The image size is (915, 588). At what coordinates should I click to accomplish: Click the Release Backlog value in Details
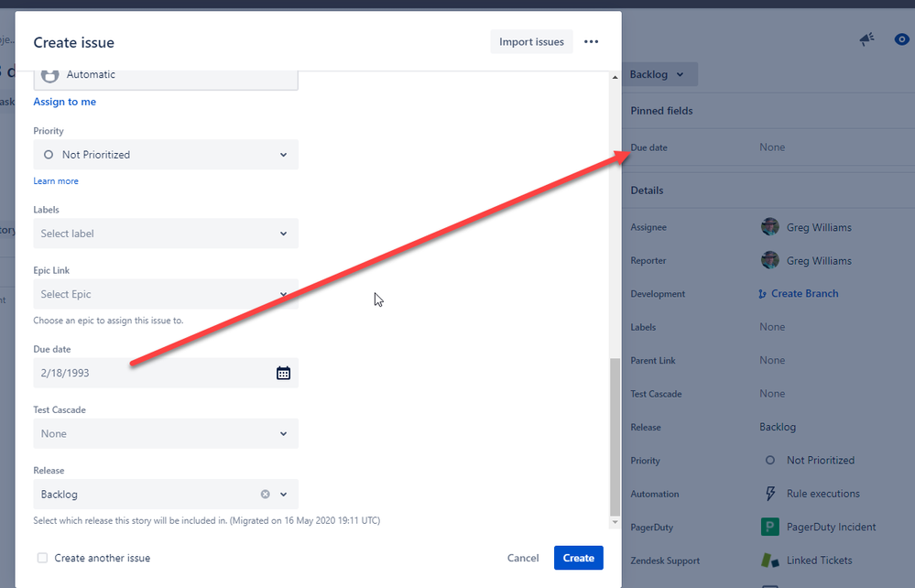[x=778, y=427]
